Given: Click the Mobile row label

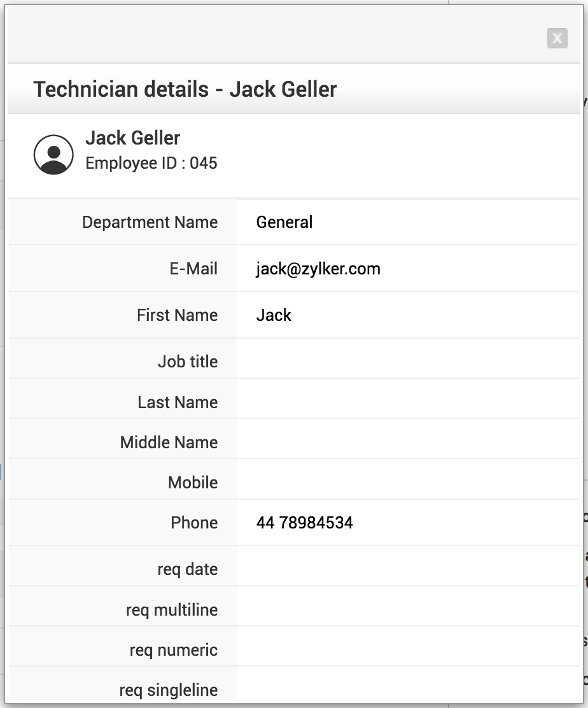Looking at the screenshot, I should pos(193,483).
